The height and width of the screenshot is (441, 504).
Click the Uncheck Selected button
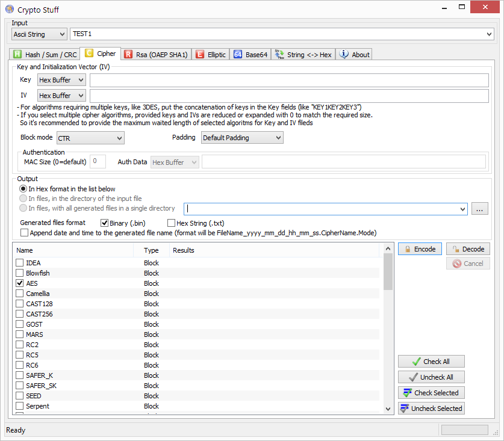coord(431,409)
